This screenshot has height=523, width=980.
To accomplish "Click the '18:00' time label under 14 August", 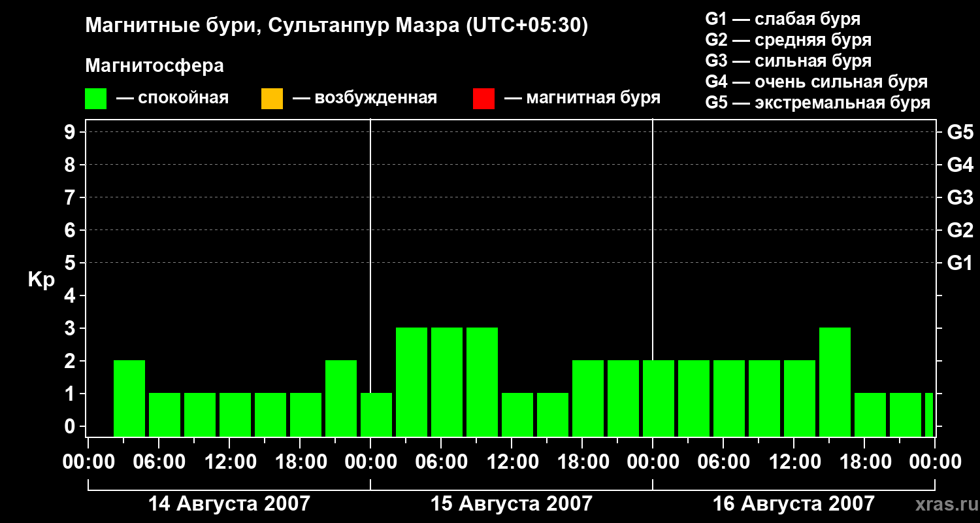I will (x=300, y=462).
